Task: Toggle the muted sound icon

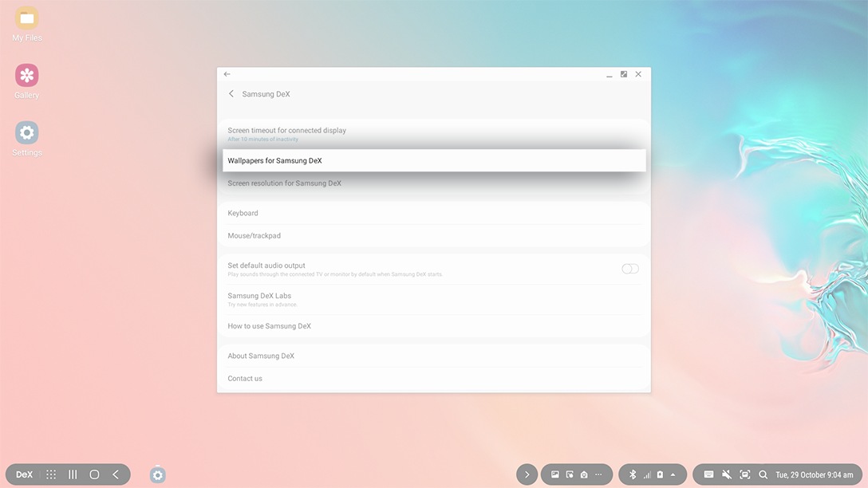Action: pyautogui.click(x=727, y=474)
